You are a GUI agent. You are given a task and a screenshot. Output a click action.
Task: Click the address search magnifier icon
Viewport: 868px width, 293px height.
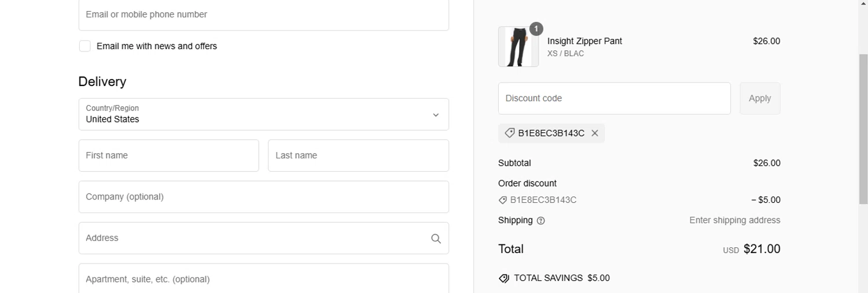436,239
